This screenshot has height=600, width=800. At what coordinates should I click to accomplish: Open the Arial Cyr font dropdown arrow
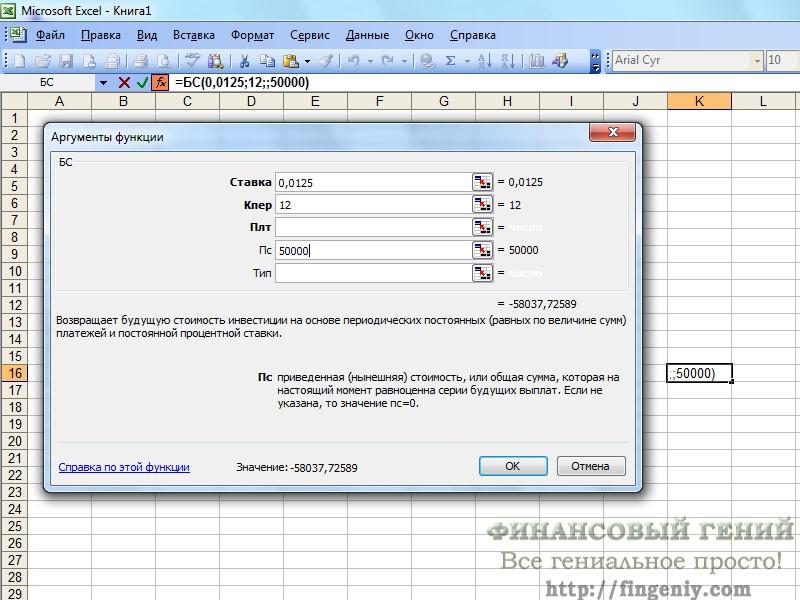coord(757,61)
